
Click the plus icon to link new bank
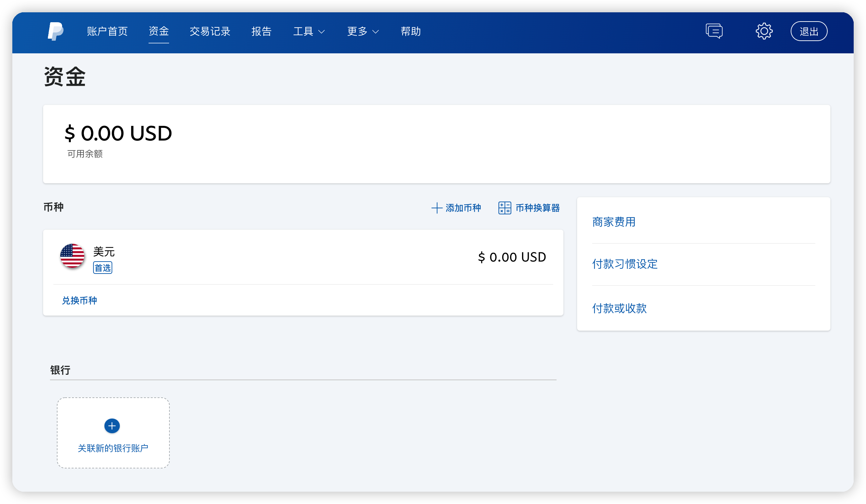point(111,426)
